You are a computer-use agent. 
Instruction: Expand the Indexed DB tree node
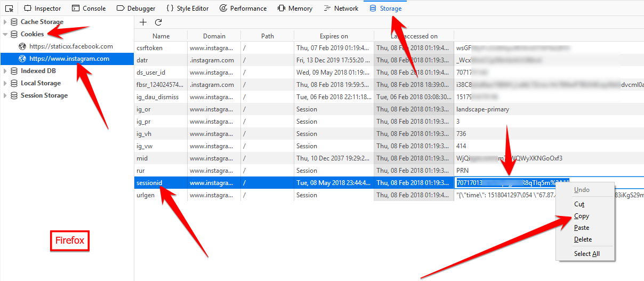pyautogui.click(x=5, y=71)
